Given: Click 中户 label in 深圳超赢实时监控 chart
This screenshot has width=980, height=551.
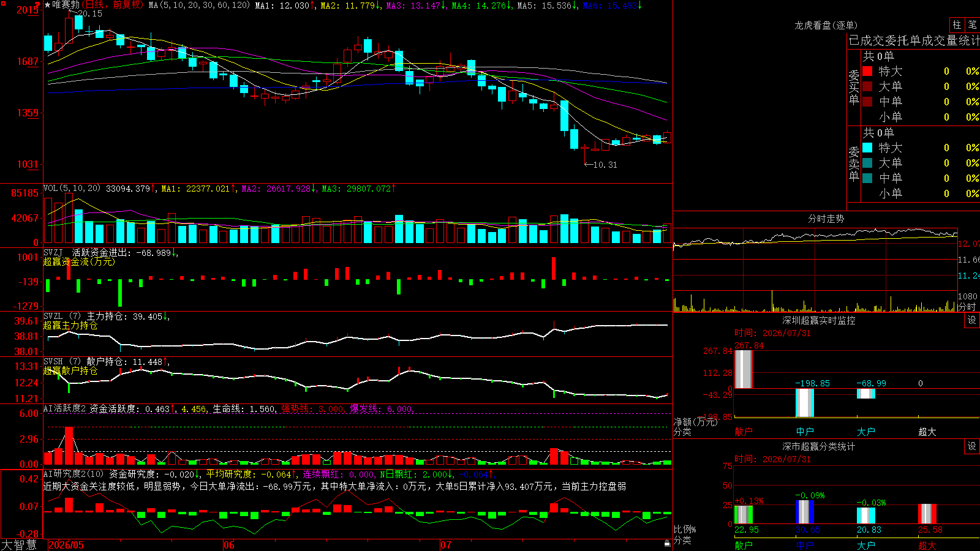Looking at the screenshot, I should (x=805, y=432).
